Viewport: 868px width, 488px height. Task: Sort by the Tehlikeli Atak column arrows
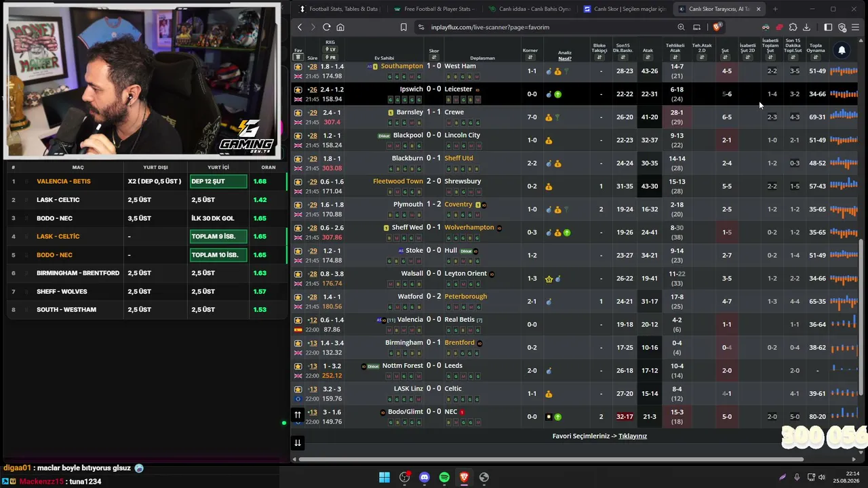pyautogui.click(x=675, y=58)
